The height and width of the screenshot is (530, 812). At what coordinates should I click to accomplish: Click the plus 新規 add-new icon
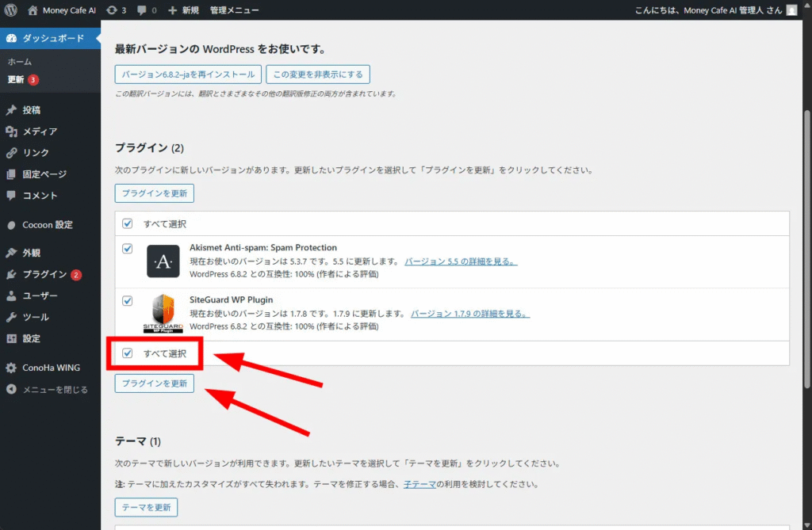pos(172,10)
